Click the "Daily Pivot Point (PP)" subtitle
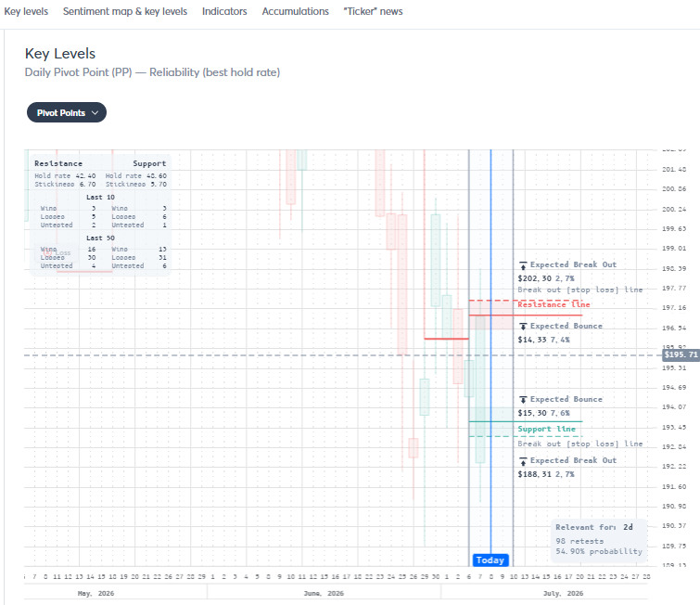Screen dimensions: 700x605 (78, 72)
